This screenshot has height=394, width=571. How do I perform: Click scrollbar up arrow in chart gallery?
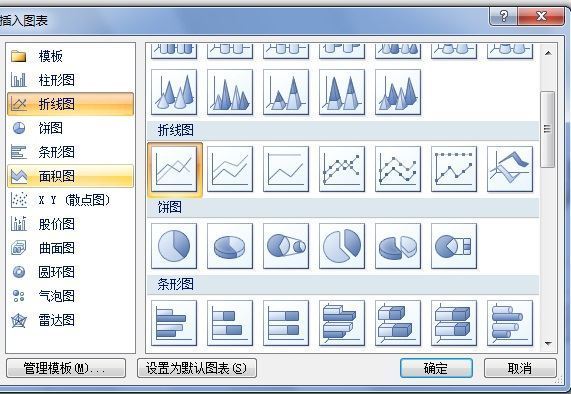[x=548, y=53]
